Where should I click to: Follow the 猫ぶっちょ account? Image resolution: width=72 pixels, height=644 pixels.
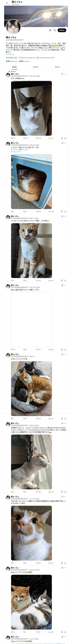[x=62, y=30]
